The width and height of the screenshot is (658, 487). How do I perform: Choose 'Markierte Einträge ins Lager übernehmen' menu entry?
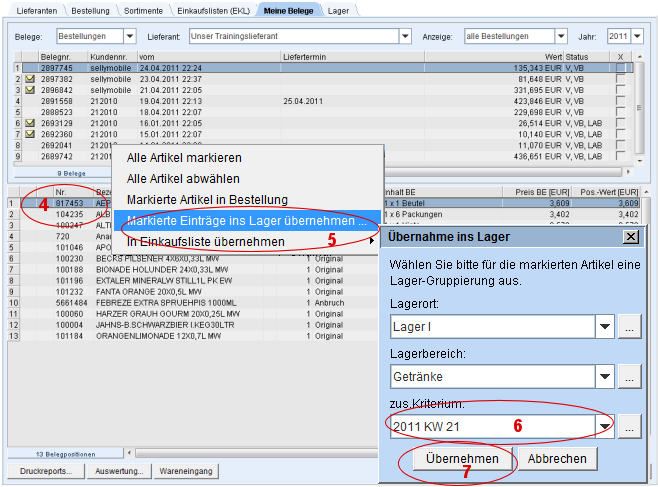[x=245, y=220]
